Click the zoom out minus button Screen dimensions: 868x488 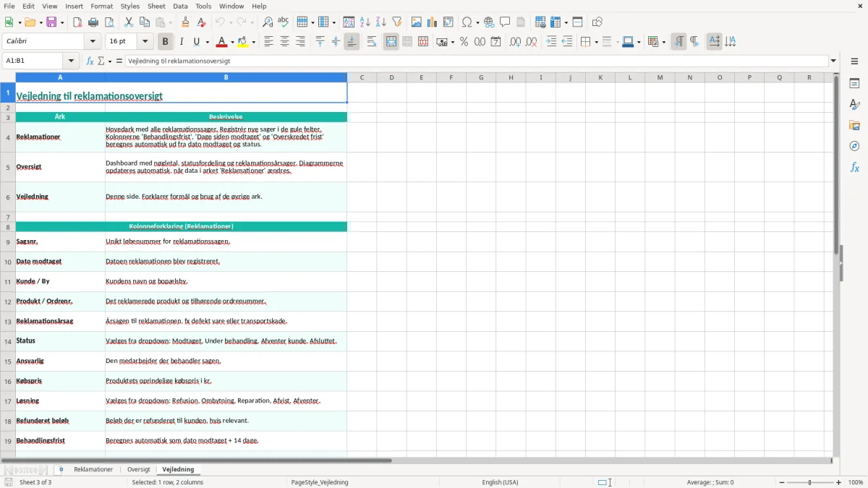pyautogui.click(x=782, y=482)
